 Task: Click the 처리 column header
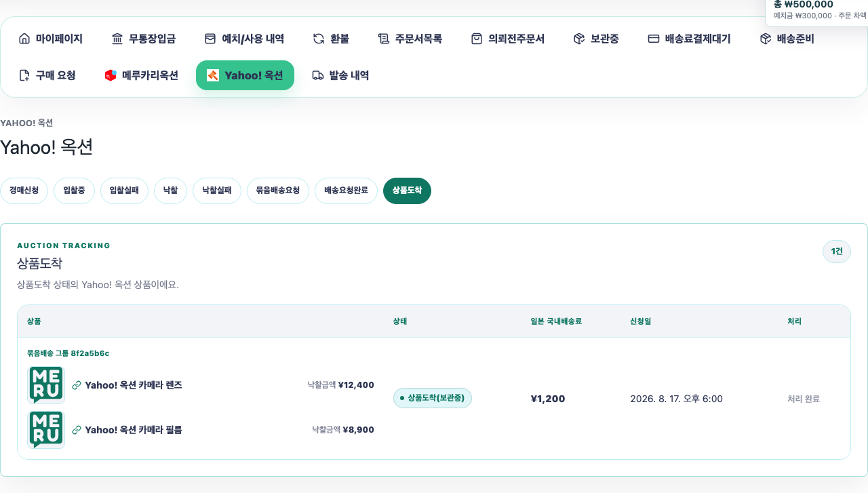pyautogui.click(x=794, y=321)
